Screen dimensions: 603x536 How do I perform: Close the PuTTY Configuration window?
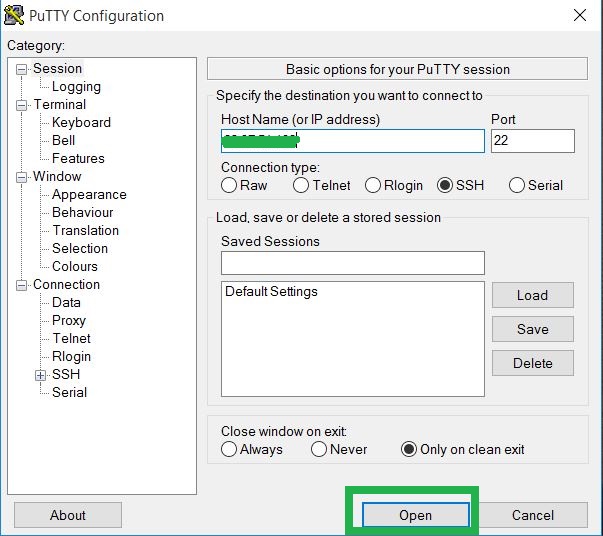579,15
